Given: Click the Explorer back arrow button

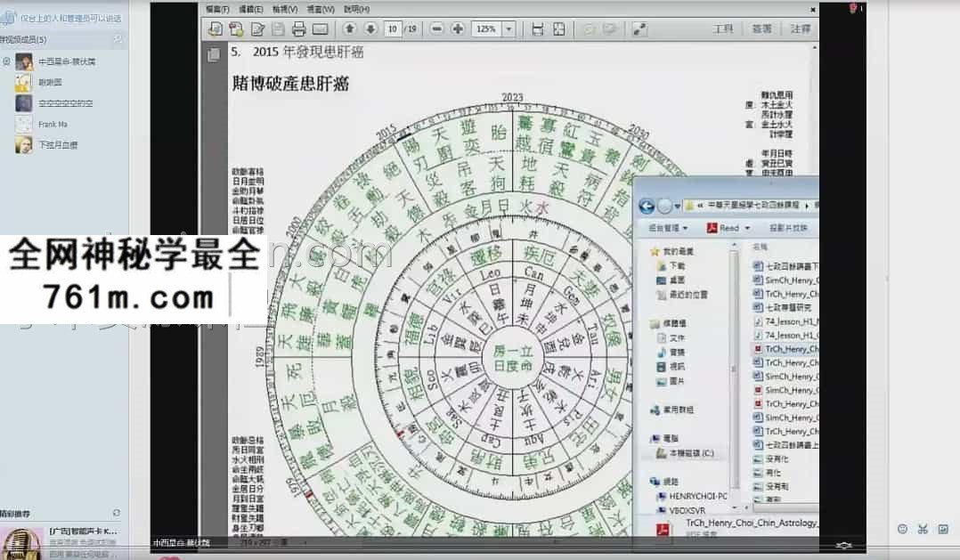Looking at the screenshot, I should (647, 207).
